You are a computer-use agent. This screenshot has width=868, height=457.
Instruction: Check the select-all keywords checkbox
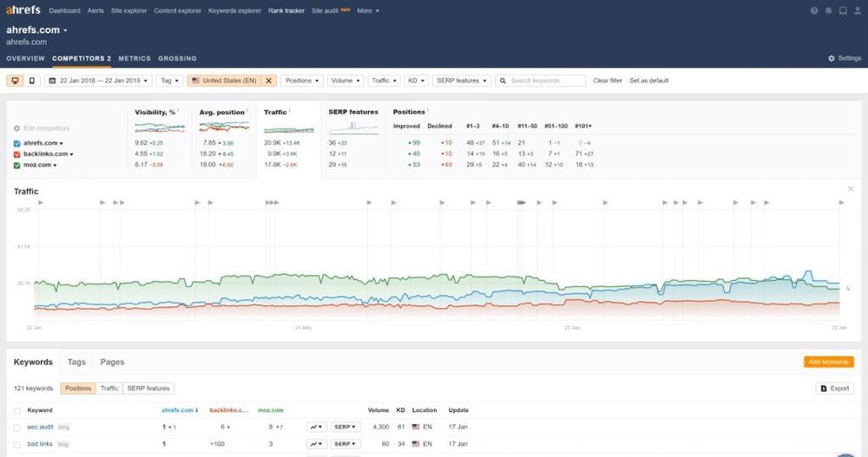click(16, 411)
